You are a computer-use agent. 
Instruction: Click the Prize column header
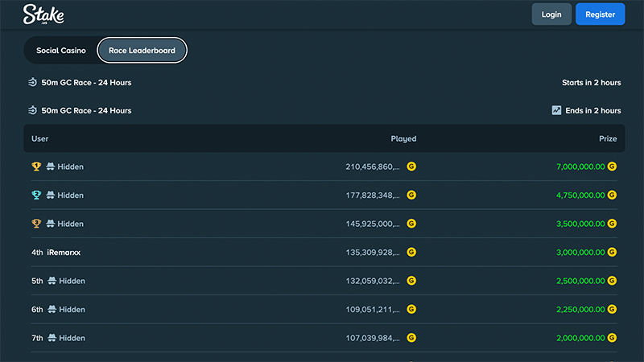[x=608, y=138]
